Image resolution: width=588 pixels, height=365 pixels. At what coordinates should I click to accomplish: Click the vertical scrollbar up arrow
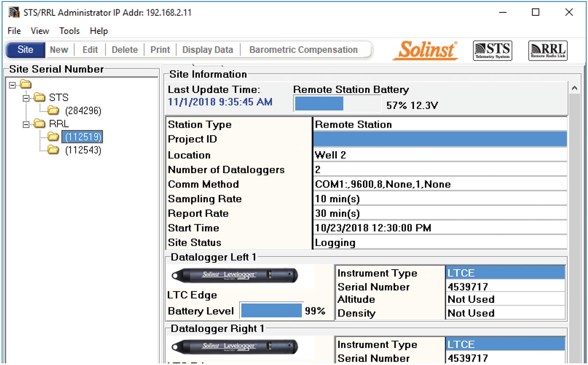575,87
